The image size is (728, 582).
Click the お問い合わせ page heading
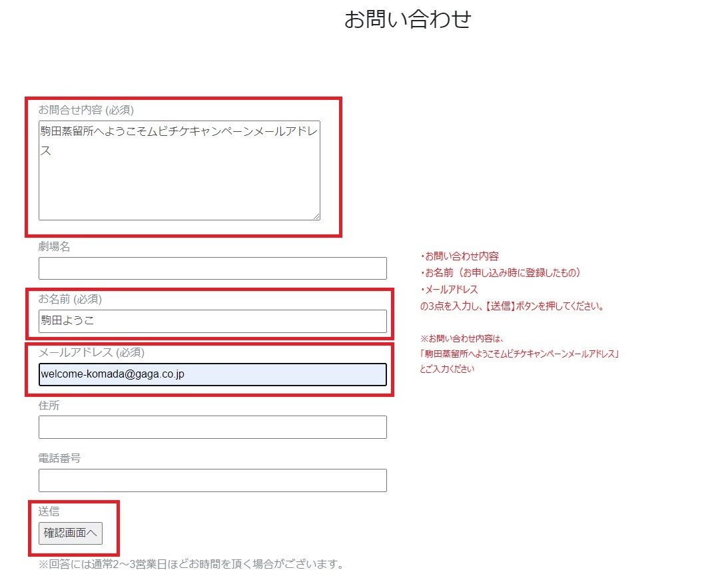coord(408,19)
